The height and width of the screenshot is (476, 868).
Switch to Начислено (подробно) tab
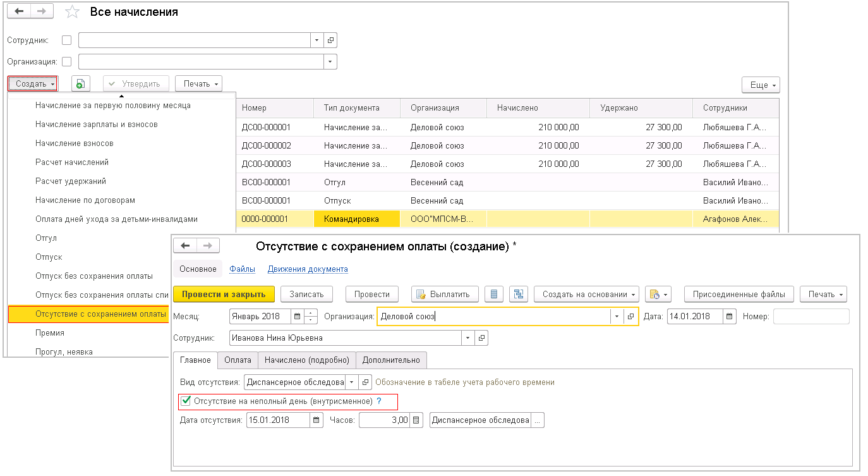(307, 360)
